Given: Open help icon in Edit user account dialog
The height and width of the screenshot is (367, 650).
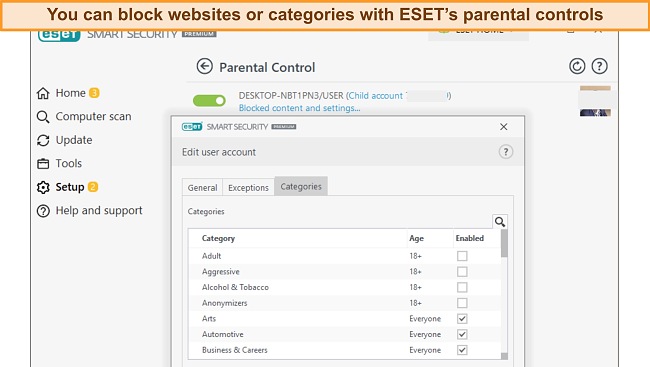Looking at the screenshot, I should tap(505, 152).
